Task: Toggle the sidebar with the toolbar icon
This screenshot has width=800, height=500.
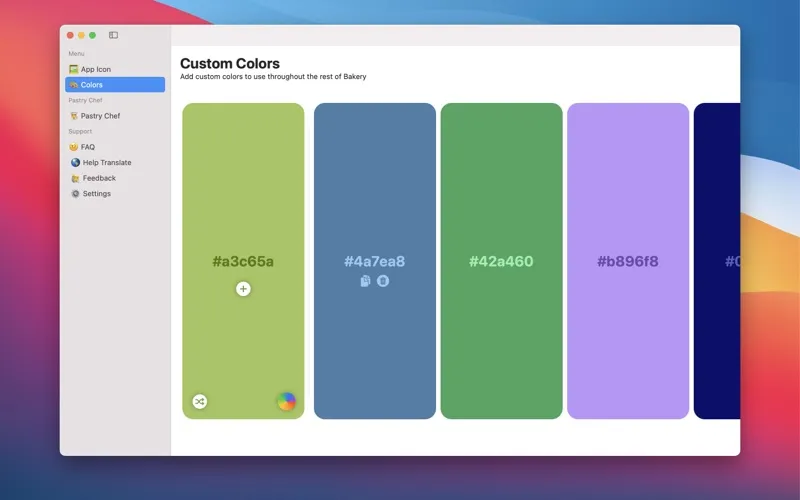Action: [113, 35]
